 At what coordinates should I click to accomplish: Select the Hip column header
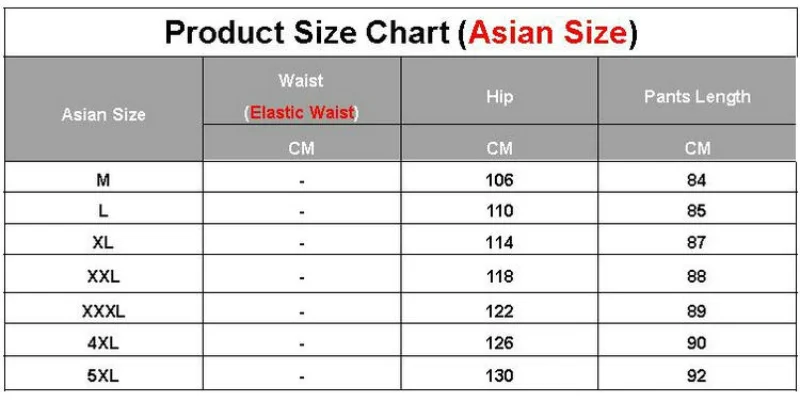[x=499, y=97]
